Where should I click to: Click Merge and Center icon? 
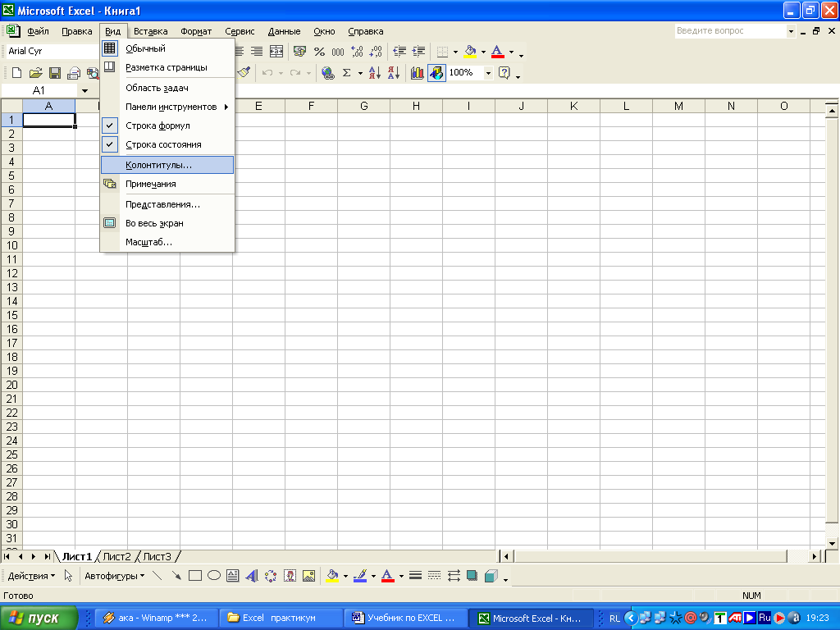[x=276, y=52]
